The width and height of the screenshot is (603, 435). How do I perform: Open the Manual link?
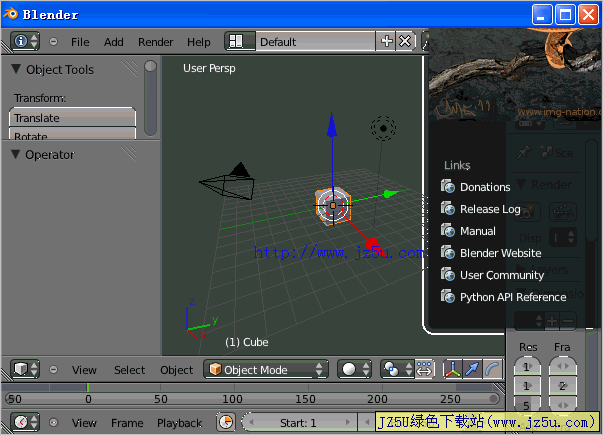tap(468, 231)
